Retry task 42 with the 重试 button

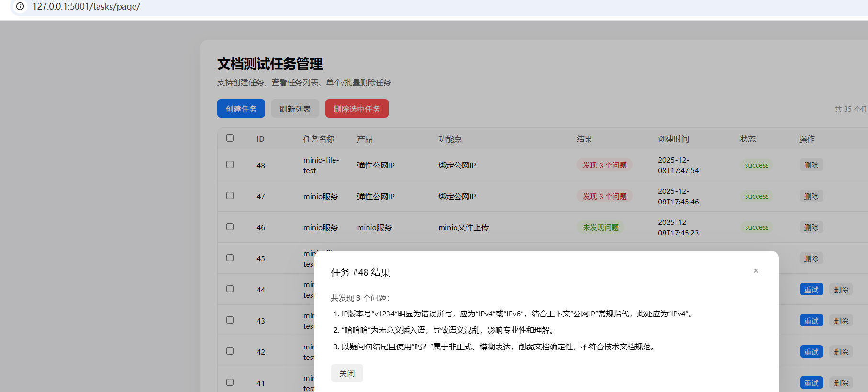(x=811, y=352)
